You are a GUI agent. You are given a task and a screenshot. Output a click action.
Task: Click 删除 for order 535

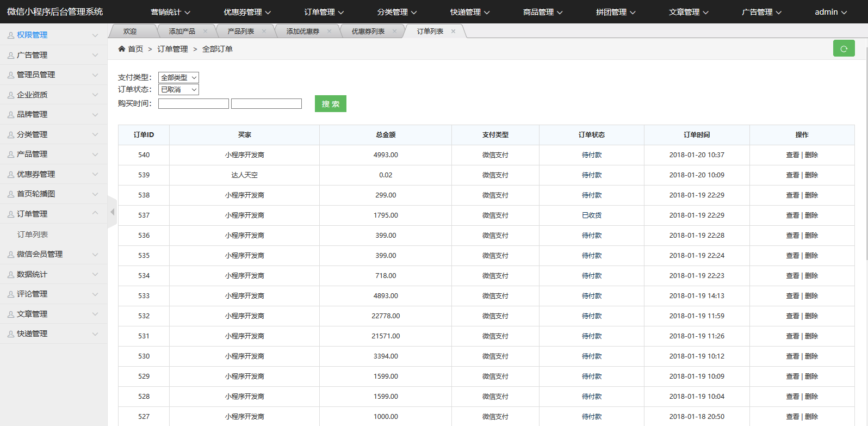coord(811,256)
